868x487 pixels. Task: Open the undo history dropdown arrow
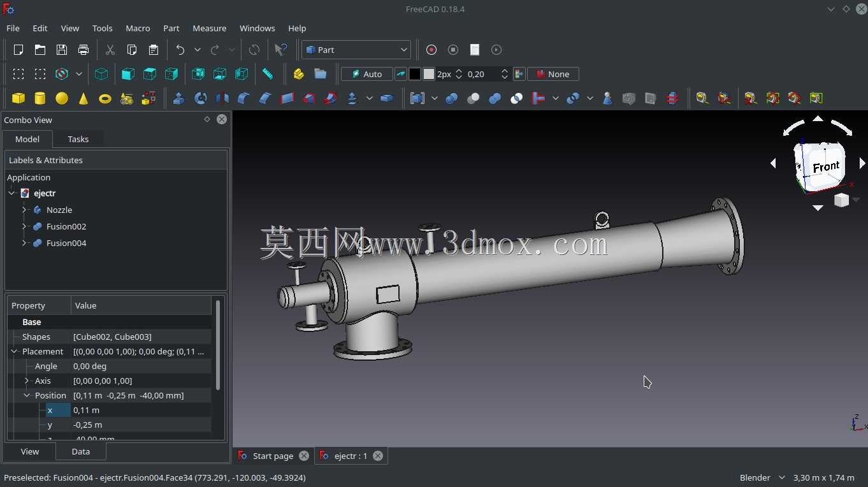pyautogui.click(x=198, y=50)
